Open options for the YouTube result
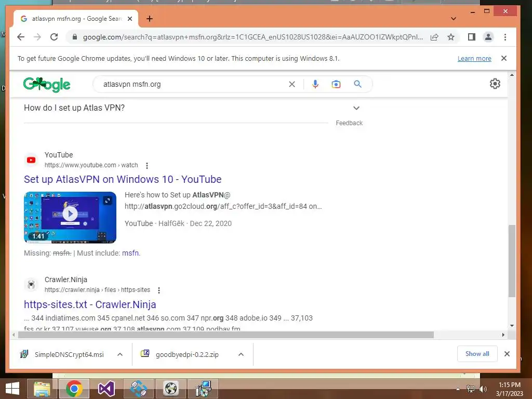The height and width of the screenshot is (399, 532). [x=147, y=166]
